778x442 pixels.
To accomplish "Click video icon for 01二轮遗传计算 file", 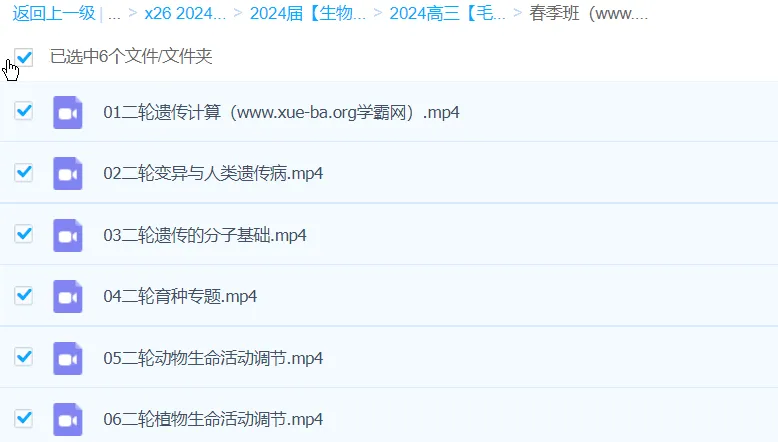I will pyautogui.click(x=67, y=113).
